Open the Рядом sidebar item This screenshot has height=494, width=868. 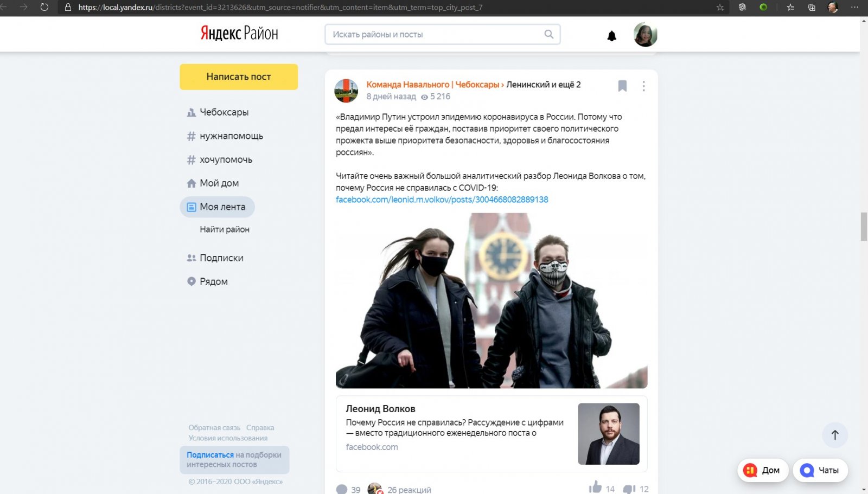213,281
